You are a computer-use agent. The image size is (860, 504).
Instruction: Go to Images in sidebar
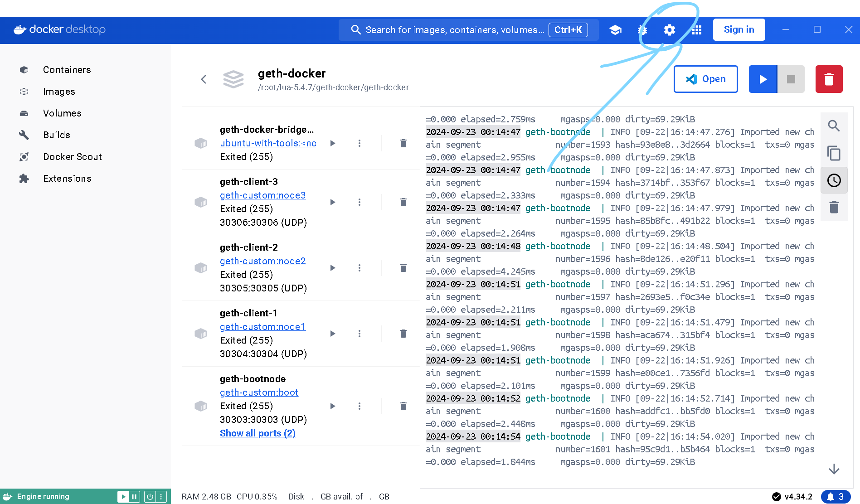(59, 92)
